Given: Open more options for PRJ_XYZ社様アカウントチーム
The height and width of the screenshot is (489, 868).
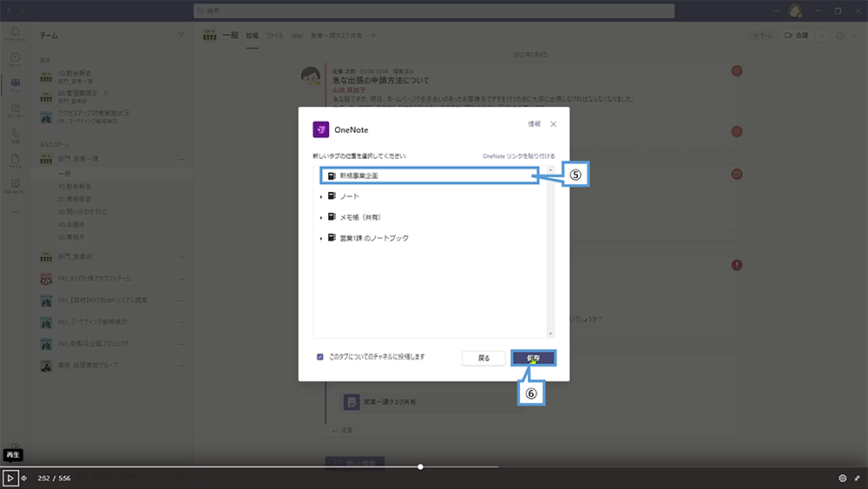Looking at the screenshot, I should click(x=181, y=279).
